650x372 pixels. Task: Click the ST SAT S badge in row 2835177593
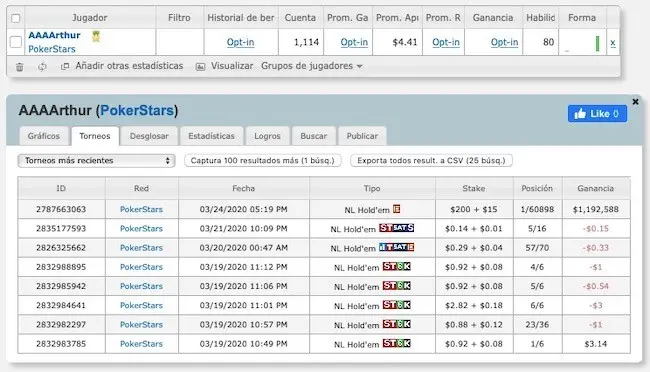pyautogui.click(x=396, y=228)
